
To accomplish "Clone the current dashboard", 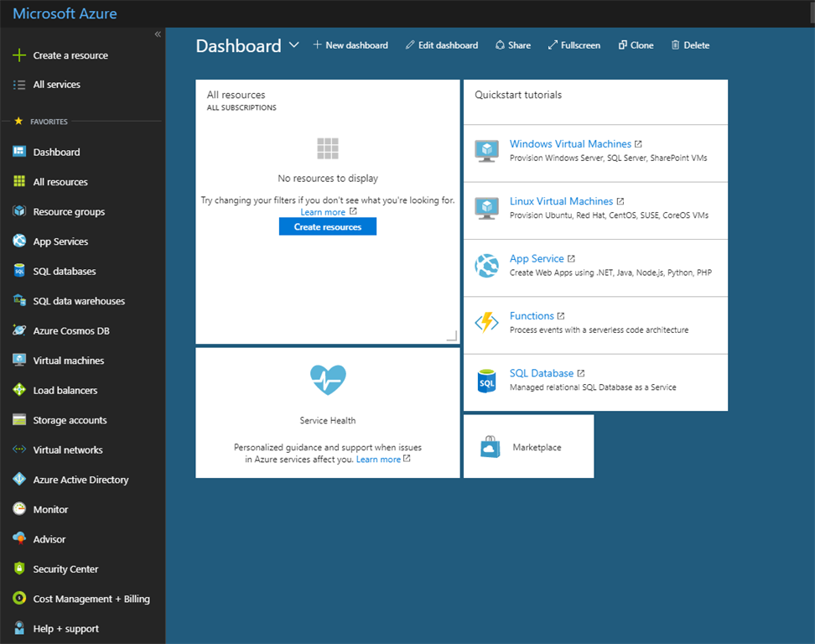I will click(x=636, y=45).
